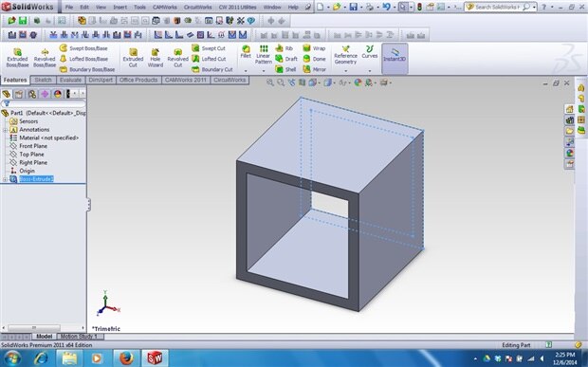Click the Mirror feature
Viewport: 588px width, 367px height.
(314, 69)
